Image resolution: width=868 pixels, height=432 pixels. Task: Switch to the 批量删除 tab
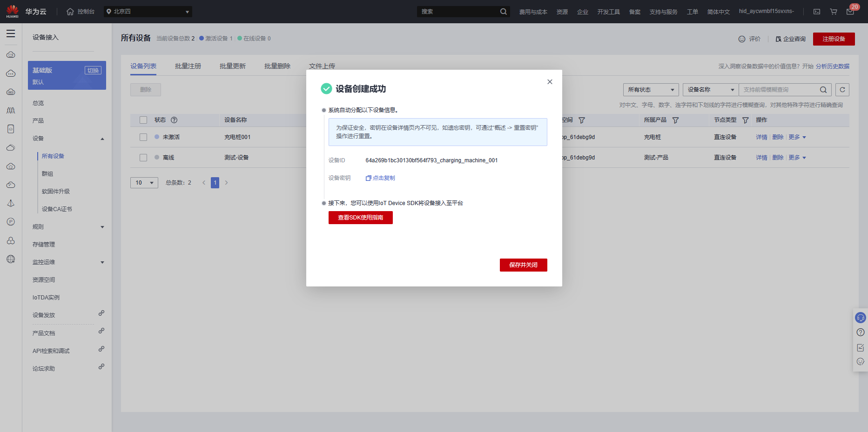(x=277, y=66)
